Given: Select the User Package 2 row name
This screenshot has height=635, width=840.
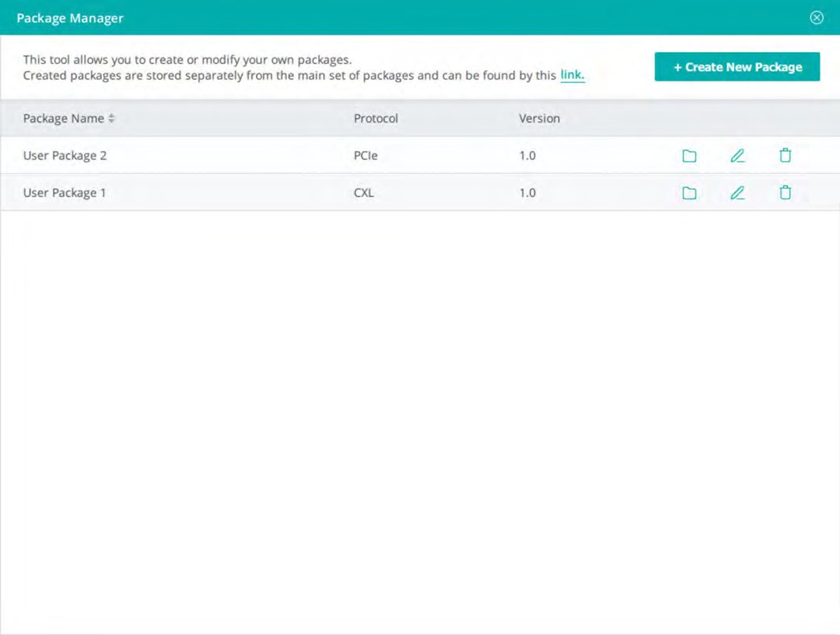Looking at the screenshot, I should [65, 156].
